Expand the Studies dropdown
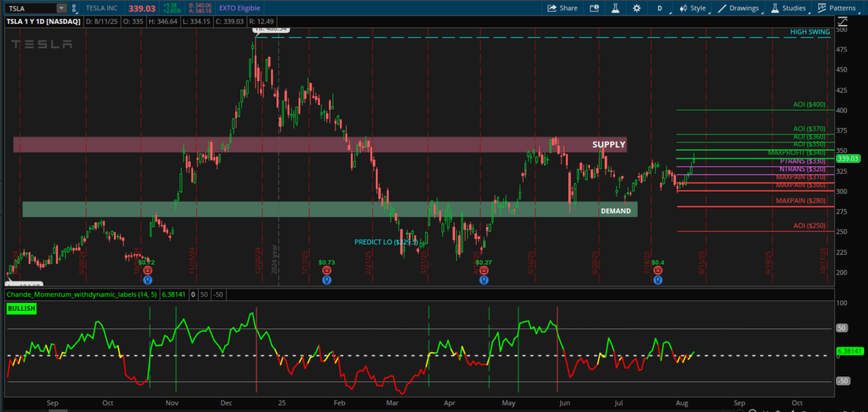 point(789,8)
